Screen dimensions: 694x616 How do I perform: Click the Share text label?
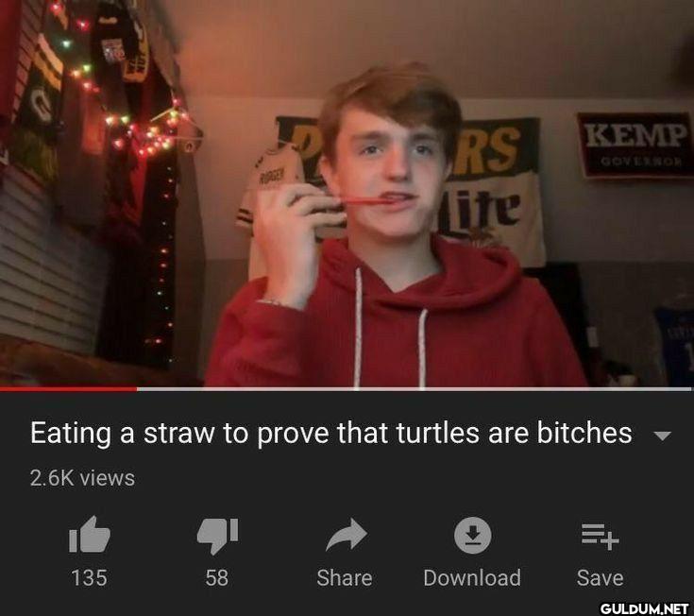click(345, 578)
